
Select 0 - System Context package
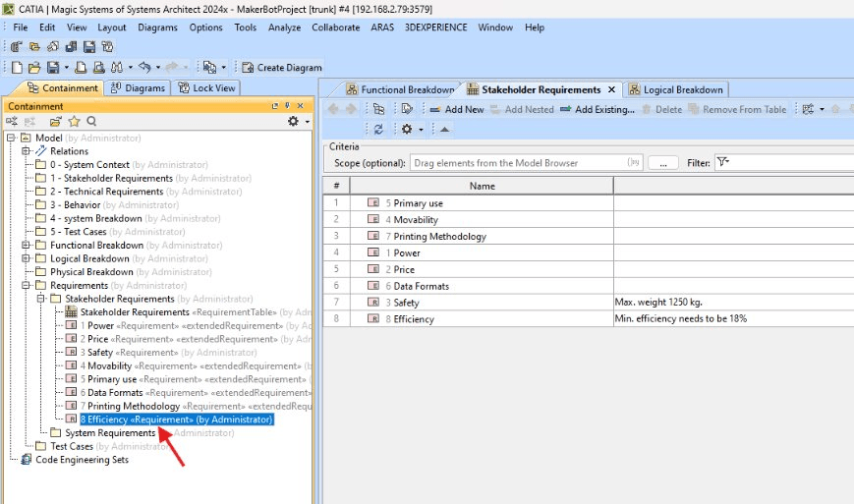(89, 165)
